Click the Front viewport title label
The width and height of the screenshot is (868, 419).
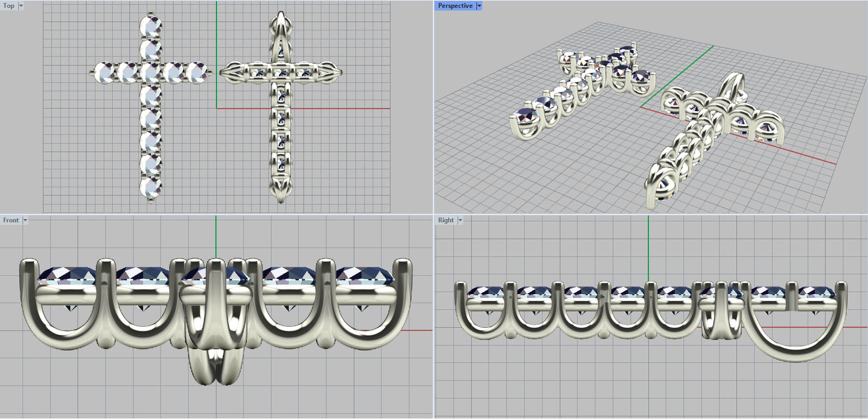tap(10, 220)
